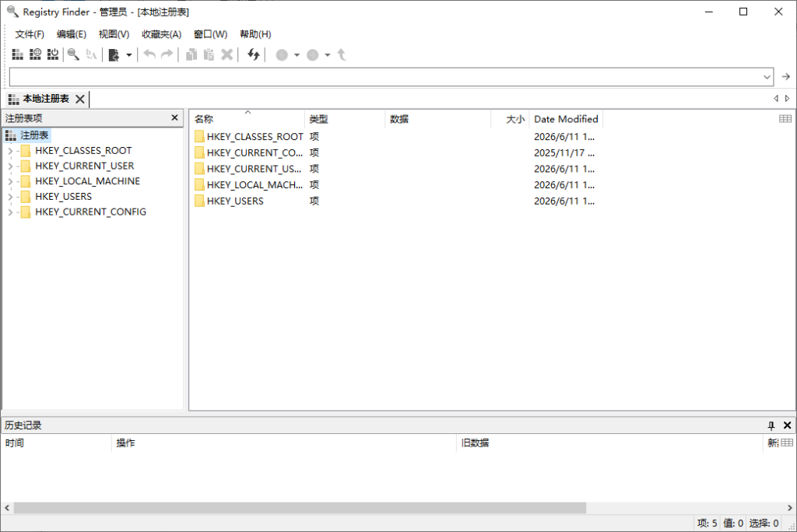Open dropdown arrow next to import icon
The width and height of the screenshot is (797, 532).
[x=129, y=55]
